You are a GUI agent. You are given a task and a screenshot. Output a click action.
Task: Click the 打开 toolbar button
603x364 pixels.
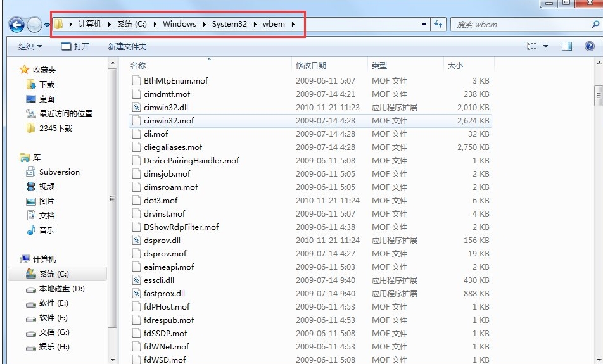coord(75,46)
